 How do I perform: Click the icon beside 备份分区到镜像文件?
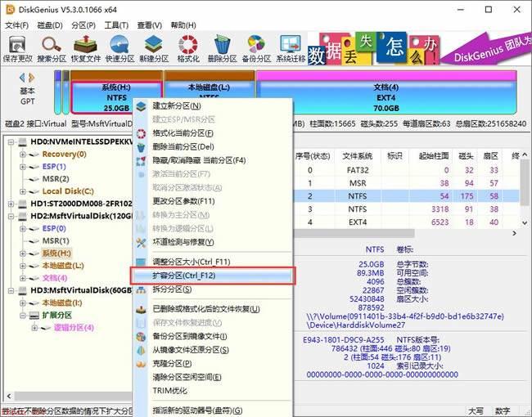141,337
